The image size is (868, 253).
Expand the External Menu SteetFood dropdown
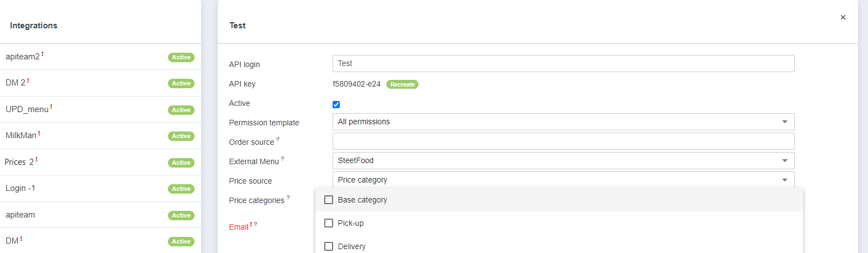coord(563,160)
